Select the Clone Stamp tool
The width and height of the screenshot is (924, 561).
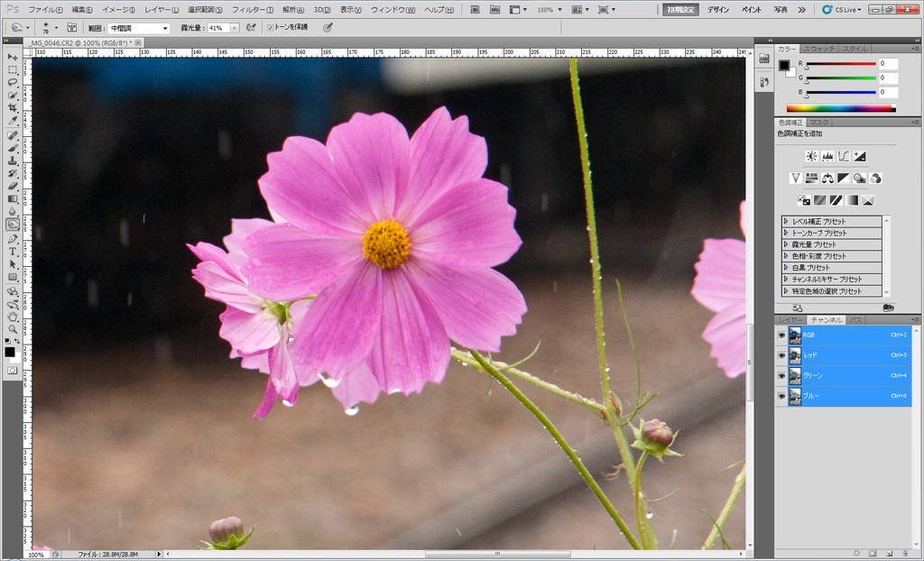coord(13,161)
